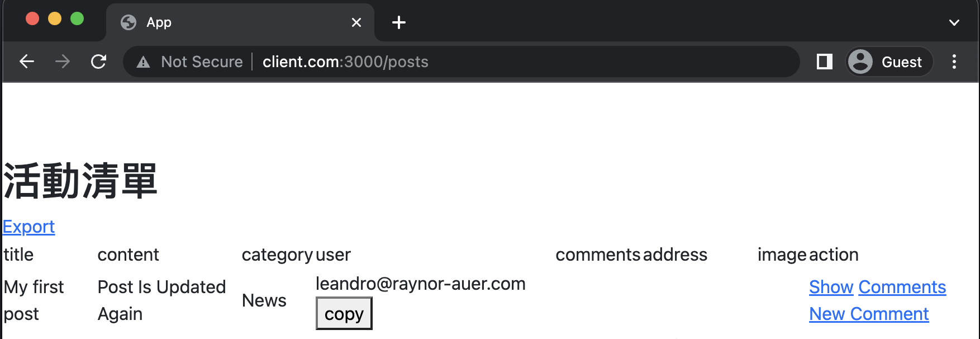980x339 pixels.
Task: Close the App tab
Action: point(356,22)
